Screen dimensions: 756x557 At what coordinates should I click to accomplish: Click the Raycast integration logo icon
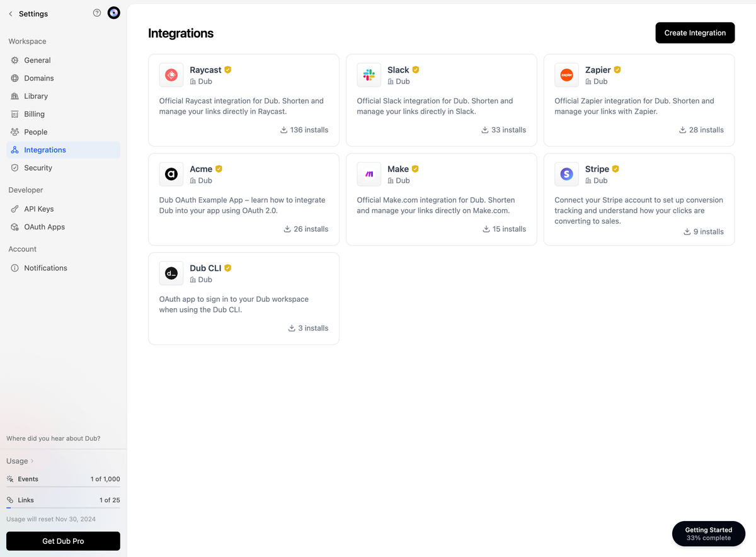point(171,76)
